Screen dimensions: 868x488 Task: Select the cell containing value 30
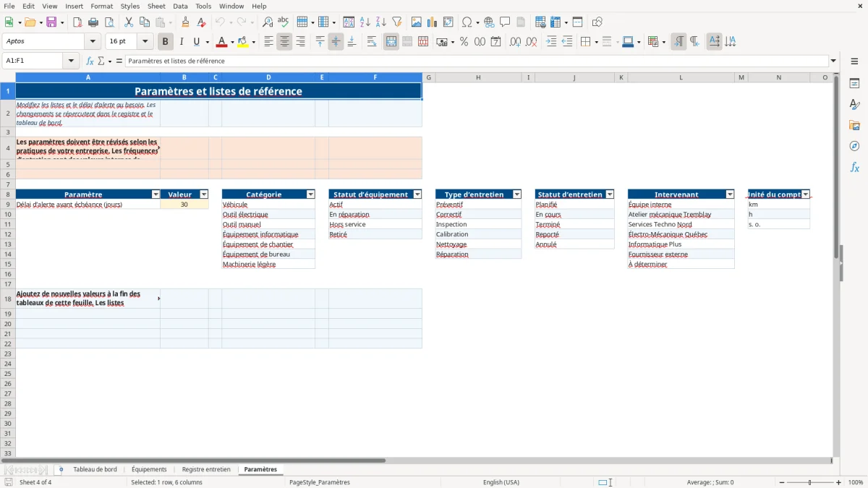pyautogui.click(x=184, y=205)
